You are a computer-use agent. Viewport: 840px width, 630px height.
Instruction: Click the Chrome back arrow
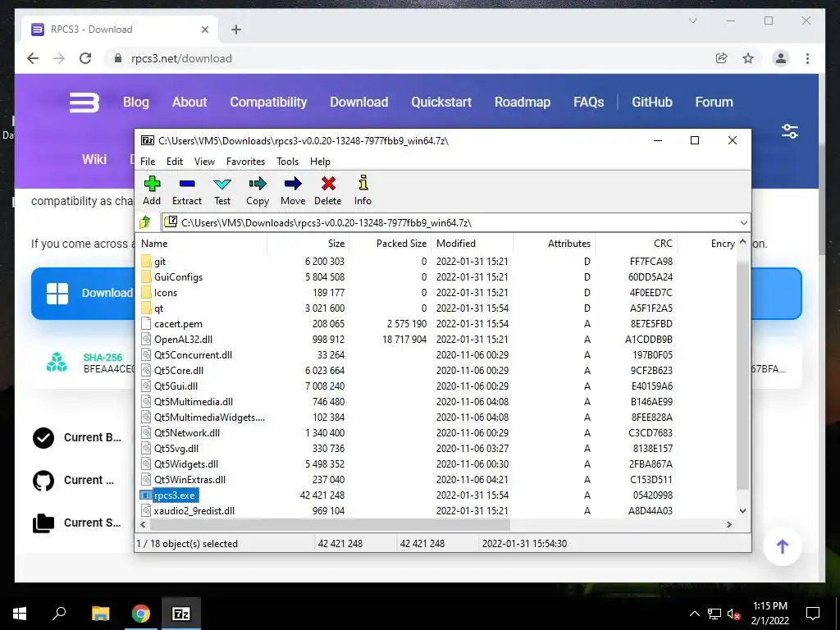point(33,58)
